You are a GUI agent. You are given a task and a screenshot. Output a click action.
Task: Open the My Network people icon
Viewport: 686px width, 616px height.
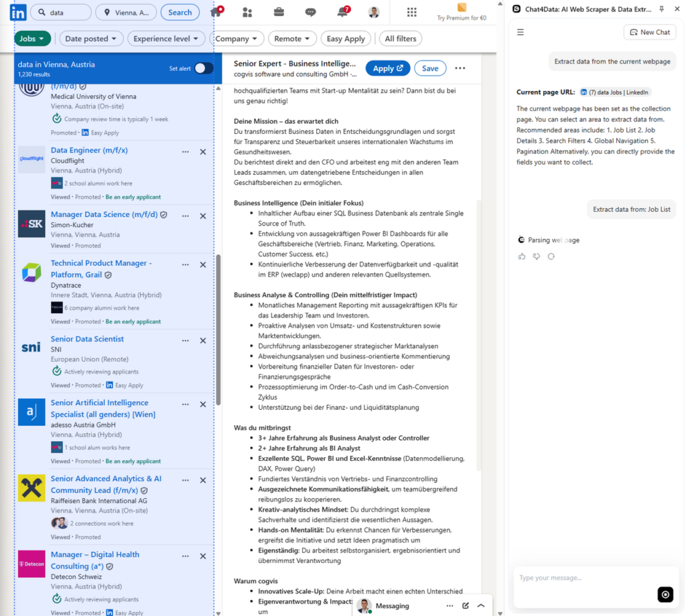[x=247, y=11]
